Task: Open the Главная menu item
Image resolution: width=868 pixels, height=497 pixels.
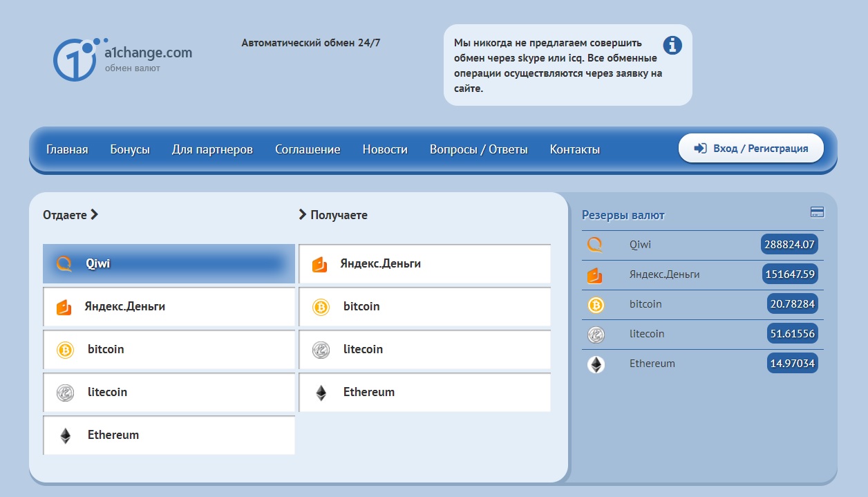Action: 67,149
